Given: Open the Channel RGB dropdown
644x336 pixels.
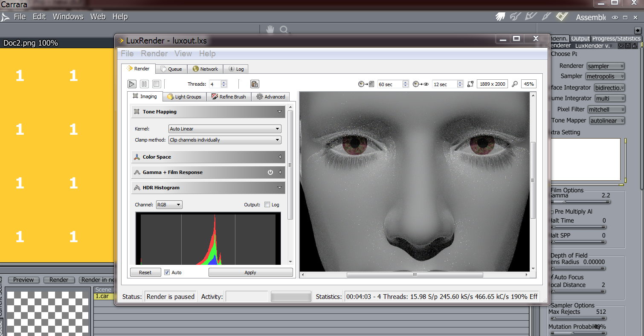Looking at the screenshot, I should pyautogui.click(x=169, y=205).
